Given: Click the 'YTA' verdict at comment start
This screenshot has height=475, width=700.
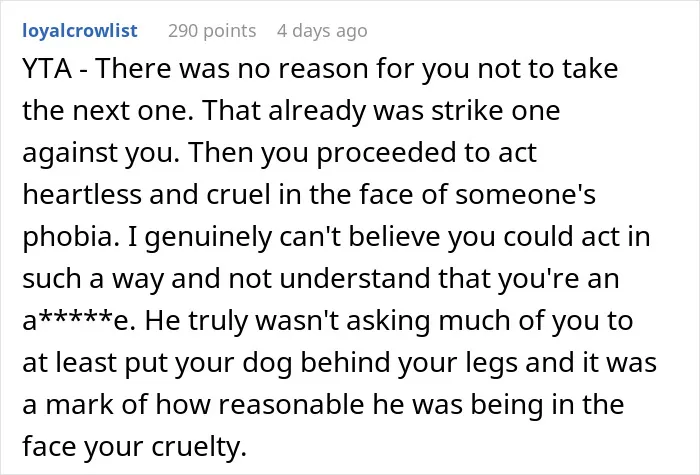Looking at the screenshot, I should [x=47, y=68].
